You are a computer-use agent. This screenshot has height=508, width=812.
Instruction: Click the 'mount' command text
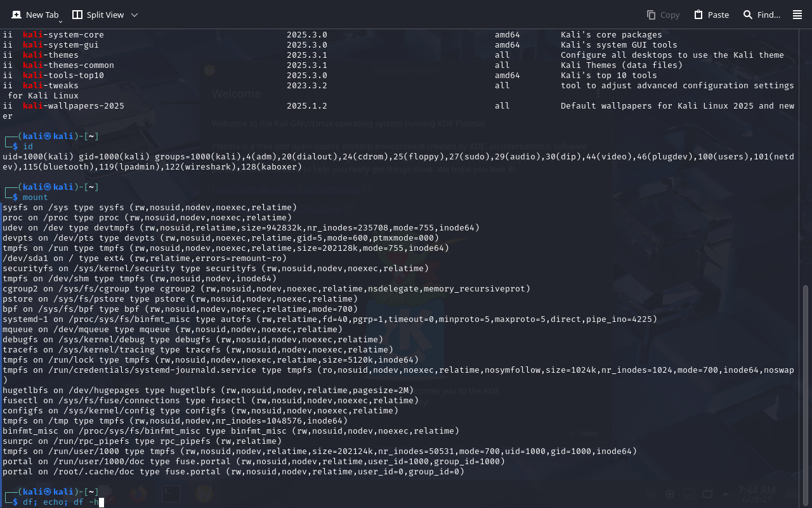pyautogui.click(x=36, y=197)
